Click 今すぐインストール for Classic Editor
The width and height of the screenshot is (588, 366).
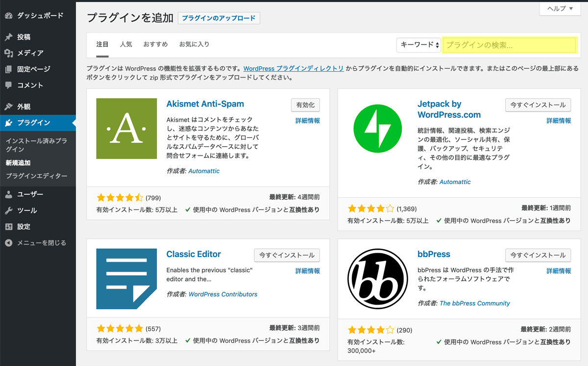tap(287, 255)
